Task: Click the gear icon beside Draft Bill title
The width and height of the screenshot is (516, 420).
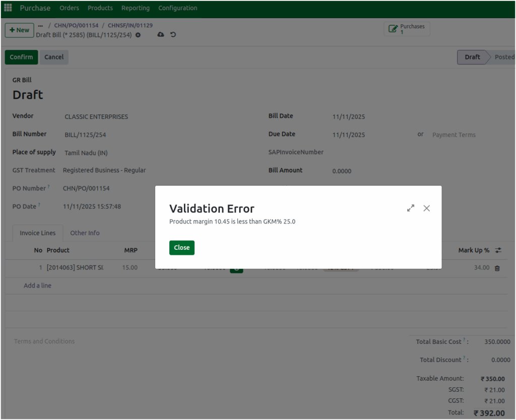Action: pyautogui.click(x=138, y=35)
